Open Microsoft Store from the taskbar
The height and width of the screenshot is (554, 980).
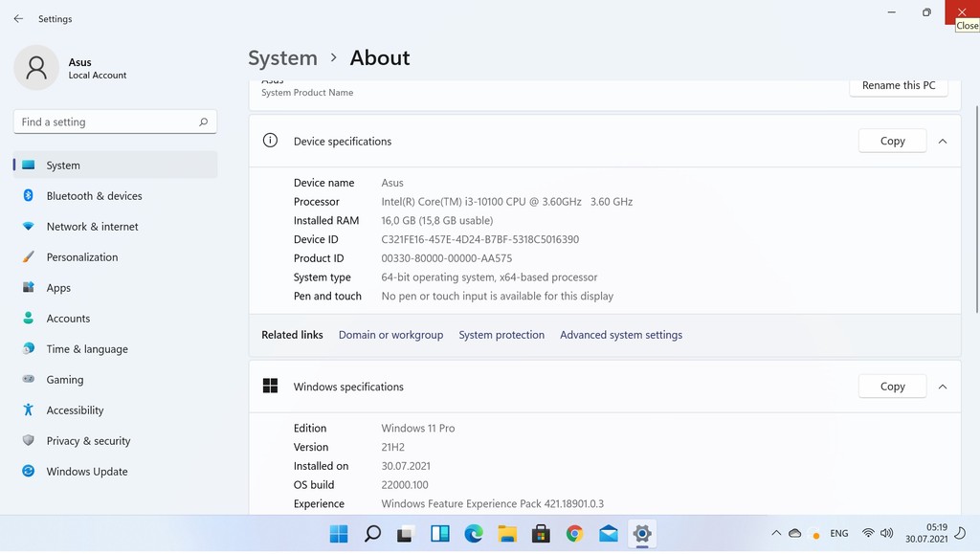pyautogui.click(x=542, y=534)
